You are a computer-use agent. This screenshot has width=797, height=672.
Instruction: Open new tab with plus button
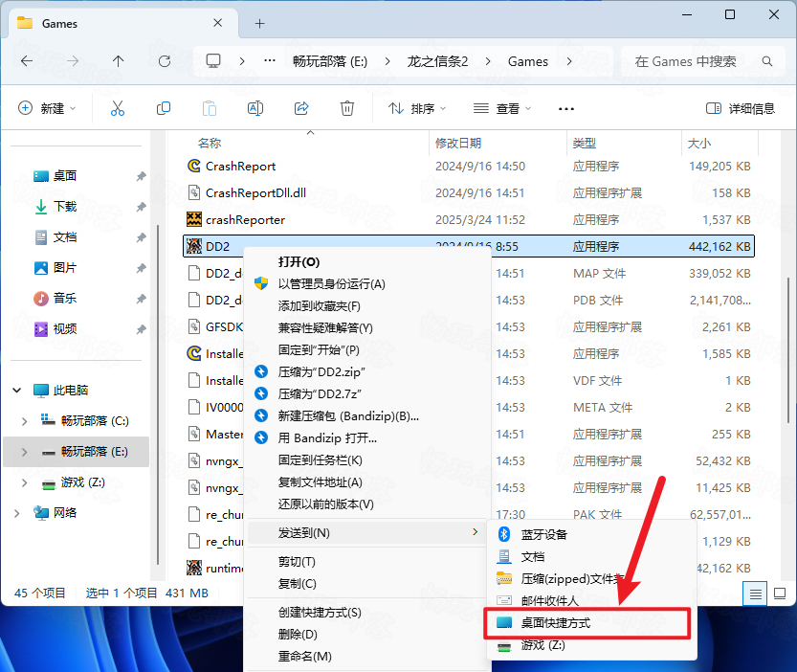(259, 23)
